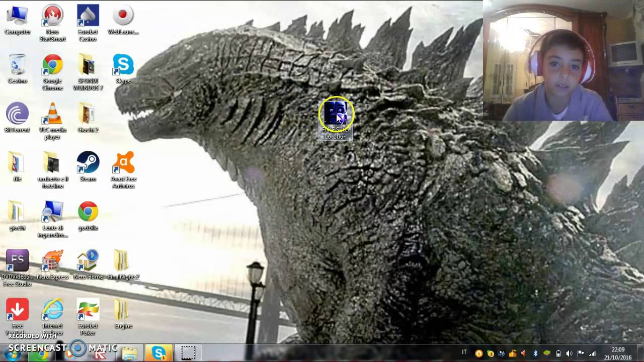Launch Google Chrome desktop shortcut
644x362 pixels.
point(52,72)
